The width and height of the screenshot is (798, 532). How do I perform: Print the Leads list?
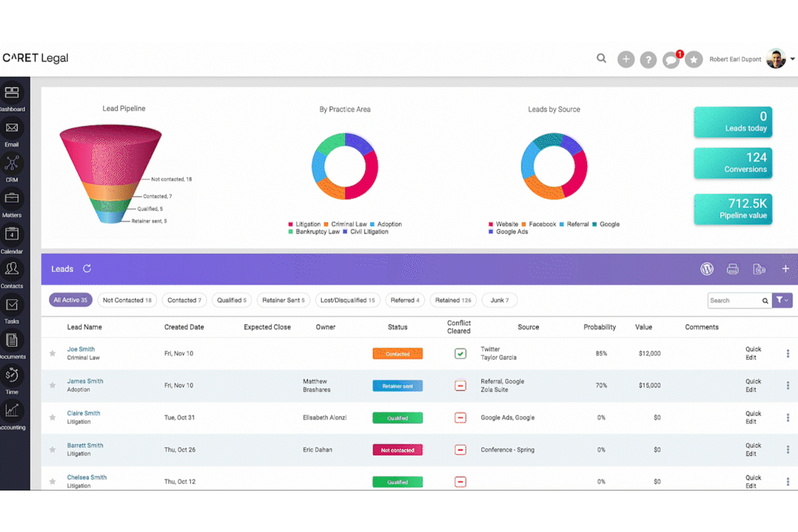coord(733,268)
